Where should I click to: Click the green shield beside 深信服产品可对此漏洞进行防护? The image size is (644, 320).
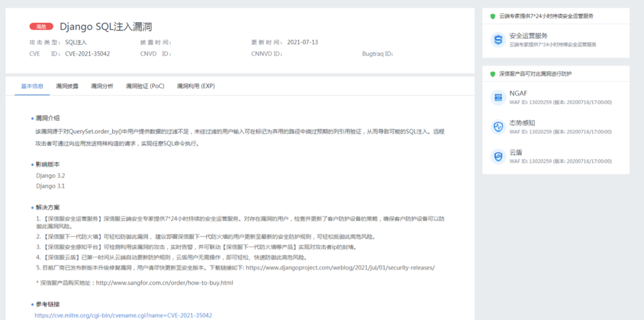pyautogui.click(x=493, y=74)
